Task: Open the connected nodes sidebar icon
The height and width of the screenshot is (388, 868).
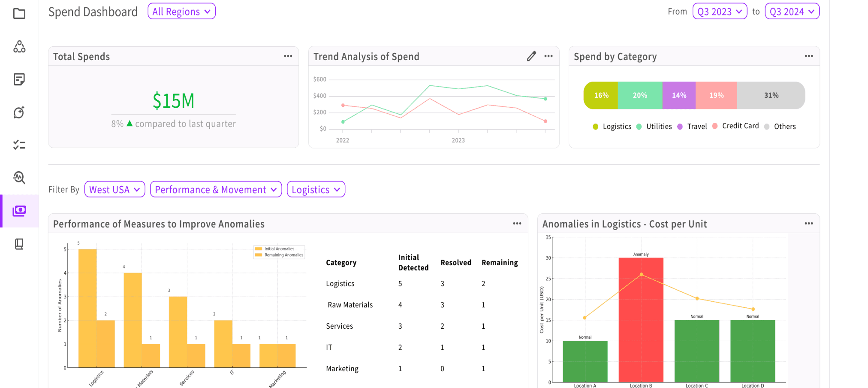Action: point(19,46)
